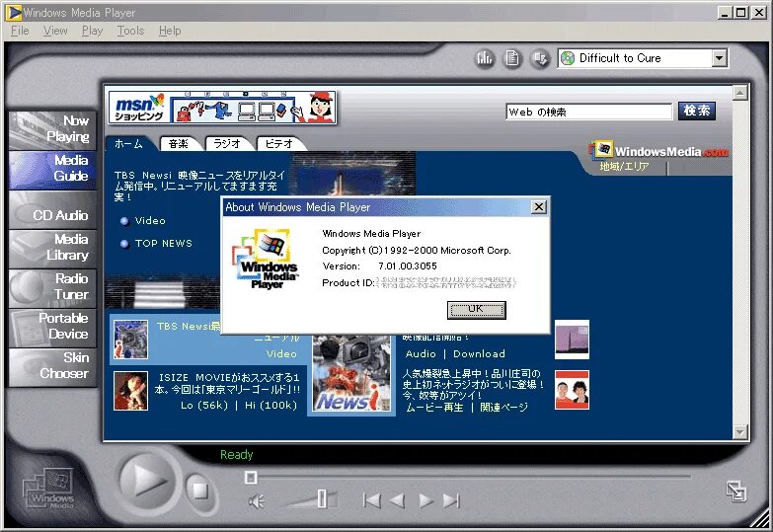The height and width of the screenshot is (532, 773).
Task: Click OK in the About dialog
Action: [476, 310]
